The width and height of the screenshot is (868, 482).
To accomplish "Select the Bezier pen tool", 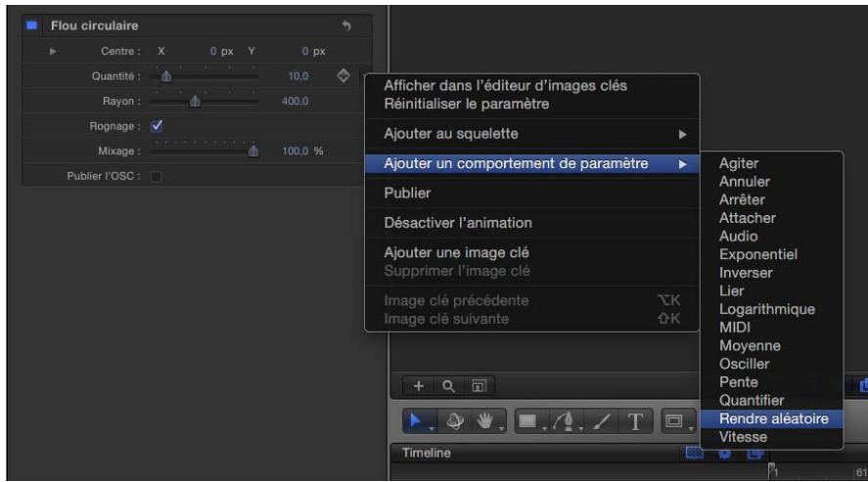I will click(564, 421).
